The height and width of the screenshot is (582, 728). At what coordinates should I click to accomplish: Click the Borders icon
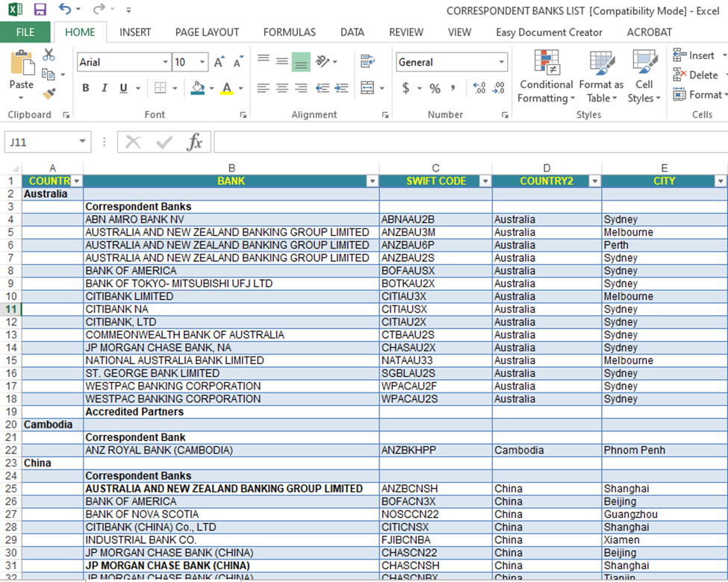click(x=161, y=88)
